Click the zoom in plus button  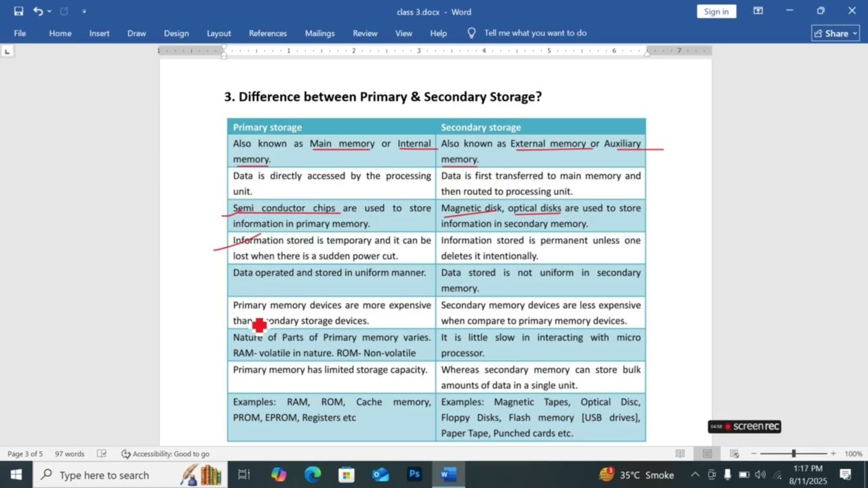(x=833, y=454)
